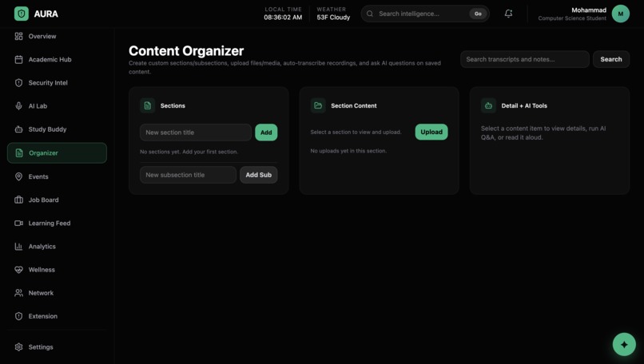Click the Events location pin icon

click(x=18, y=176)
